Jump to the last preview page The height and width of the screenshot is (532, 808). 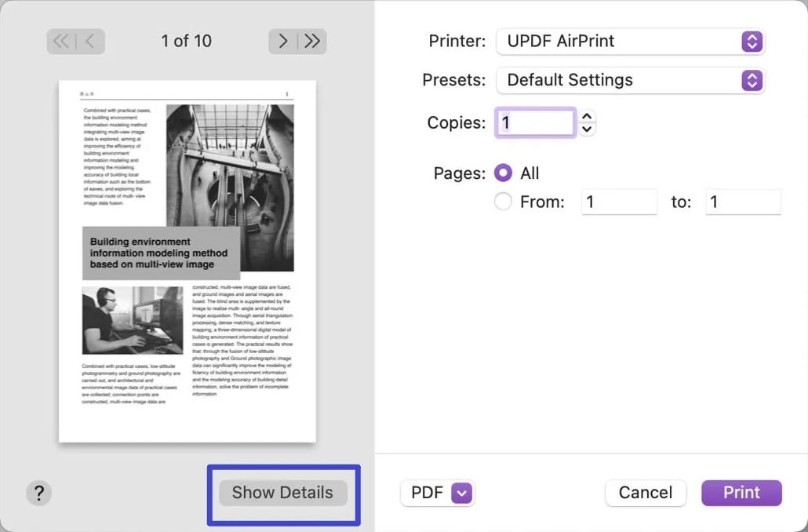[x=312, y=42]
